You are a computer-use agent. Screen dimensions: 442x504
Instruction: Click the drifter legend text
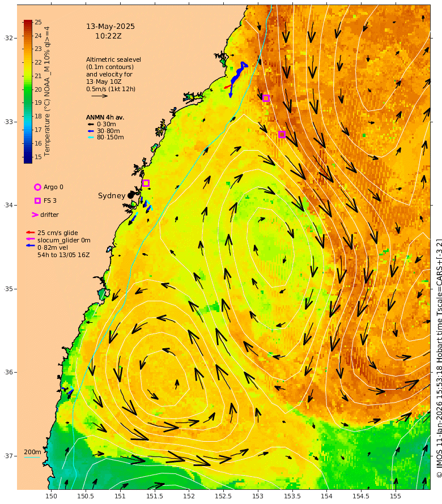tap(49, 215)
